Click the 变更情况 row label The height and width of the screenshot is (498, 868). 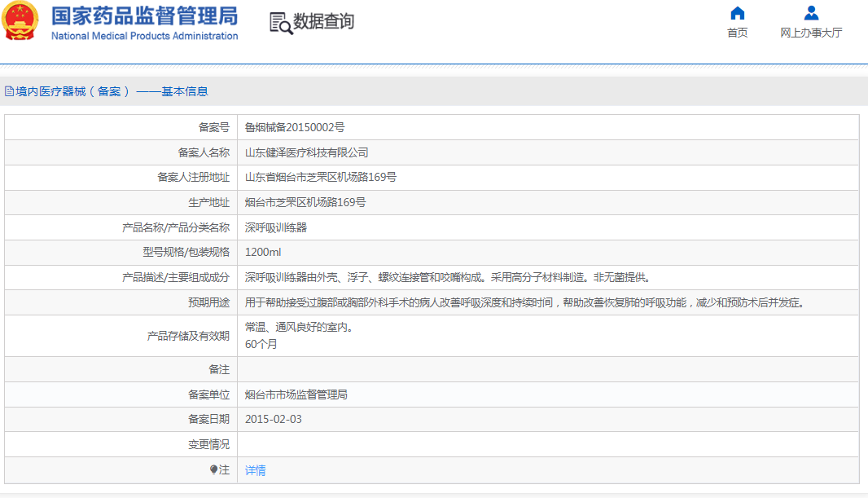click(208, 444)
